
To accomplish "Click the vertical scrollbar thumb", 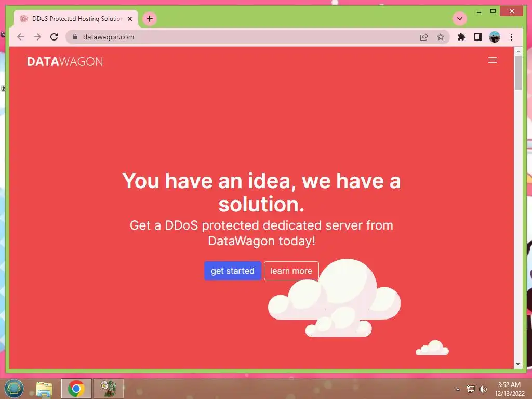I will [x=518, y=73].
